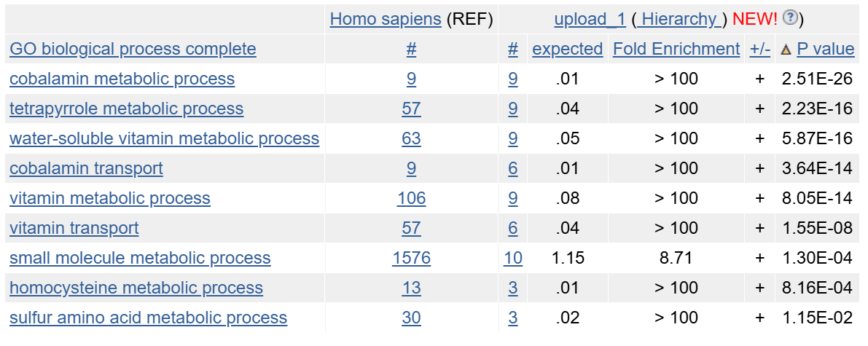The height and width of the screenshot is (346, 868).
Task: Open water-soluble vitamin metabolic process term
Action: point(165,139)
